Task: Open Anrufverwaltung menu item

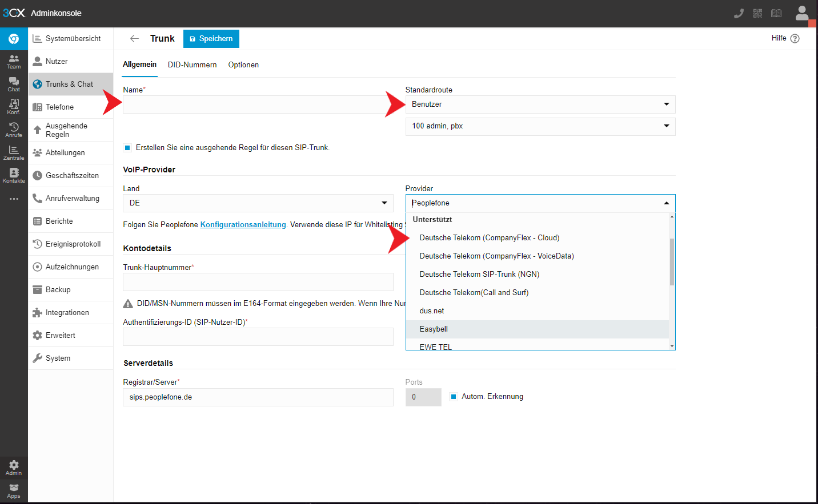Action: click(71, 198)
